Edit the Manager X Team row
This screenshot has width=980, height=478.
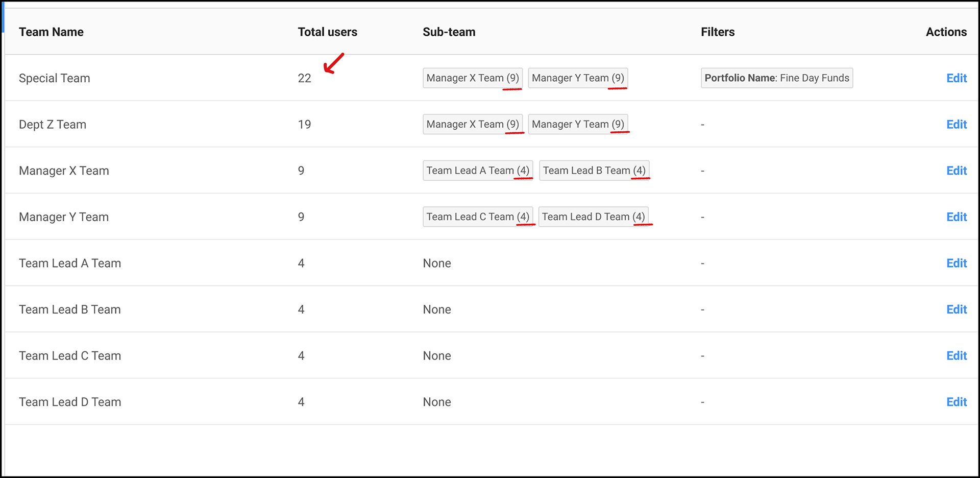956,171
